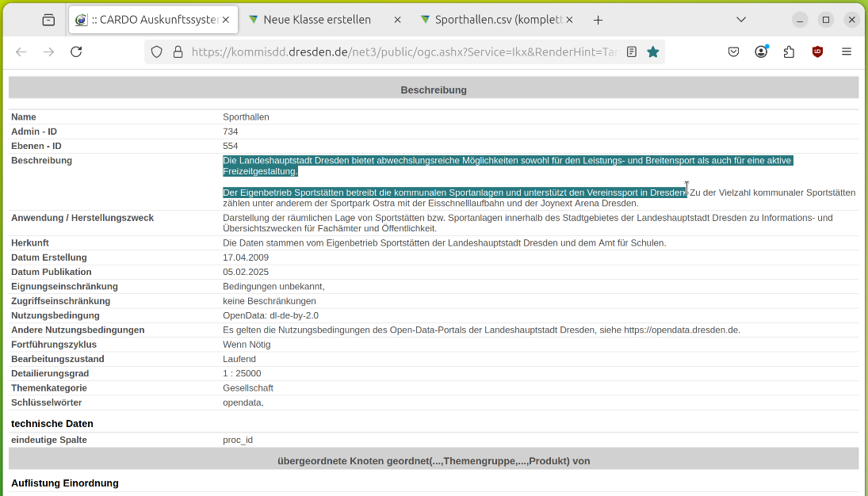
Task: Expand the list all tabs dropdown
Action: pos(741,20)
